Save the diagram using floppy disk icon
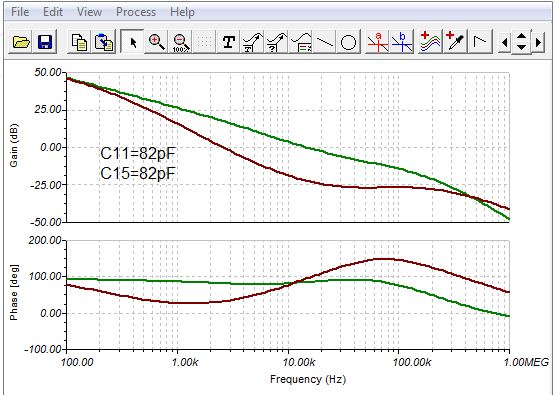The image size is (555, 395). (45, 42)
